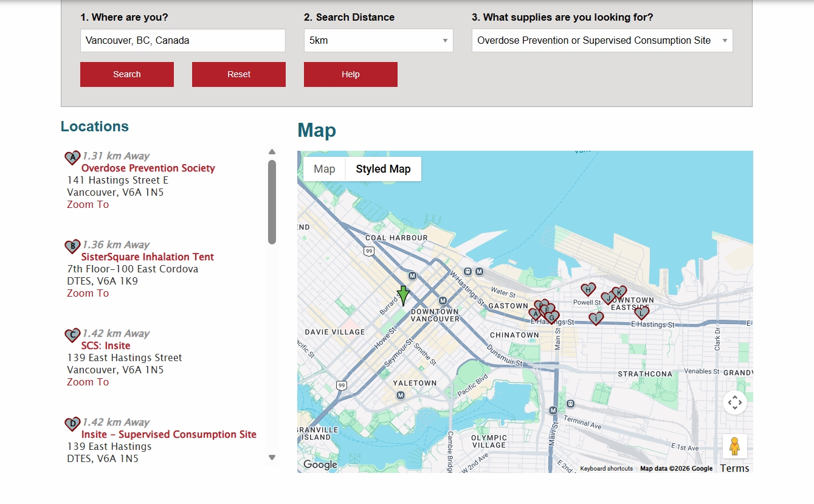Switch to the Styled Map tab
This screenshot has height=504, width=814.
point(383,169)
